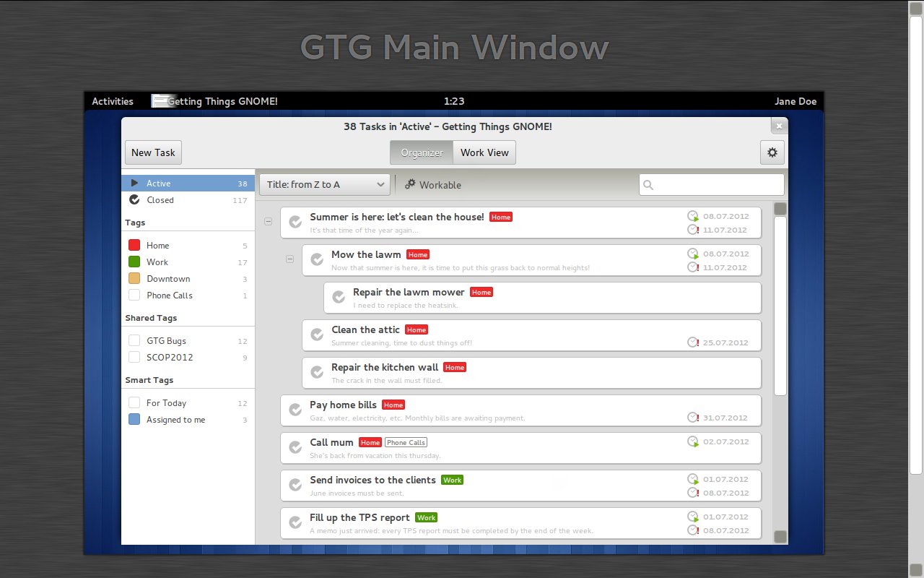
Task: Mark 'Pay home bills' as done
Action: click(295, 410)
